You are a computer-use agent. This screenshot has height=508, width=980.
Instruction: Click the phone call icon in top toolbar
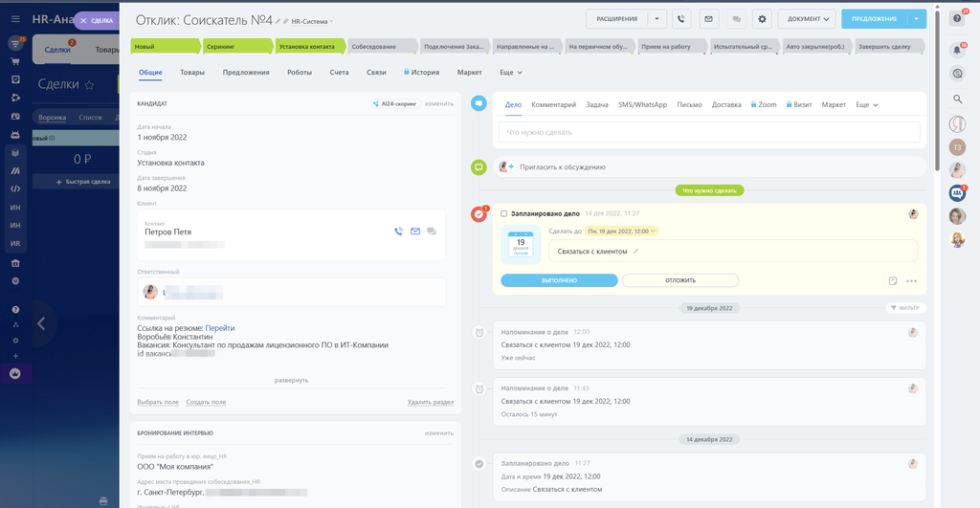click(681, 18)
